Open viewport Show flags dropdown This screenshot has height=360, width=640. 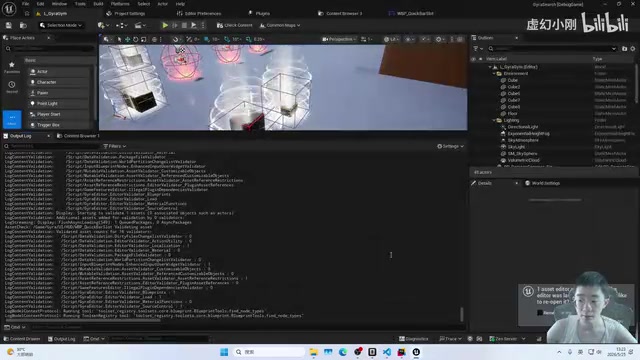(x=409, y=39)
